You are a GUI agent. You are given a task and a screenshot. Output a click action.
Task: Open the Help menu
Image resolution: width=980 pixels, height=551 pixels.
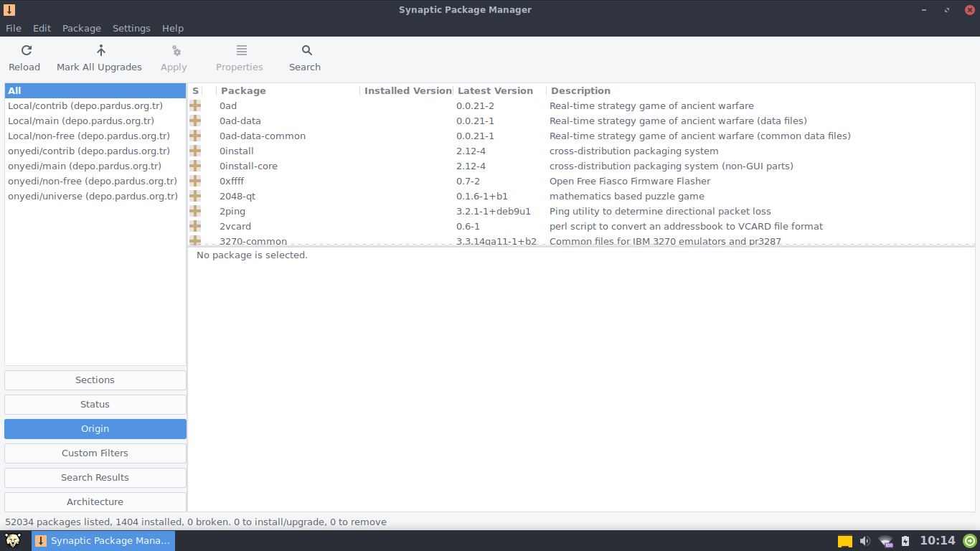pyautogui.click(x=173, y=28)
